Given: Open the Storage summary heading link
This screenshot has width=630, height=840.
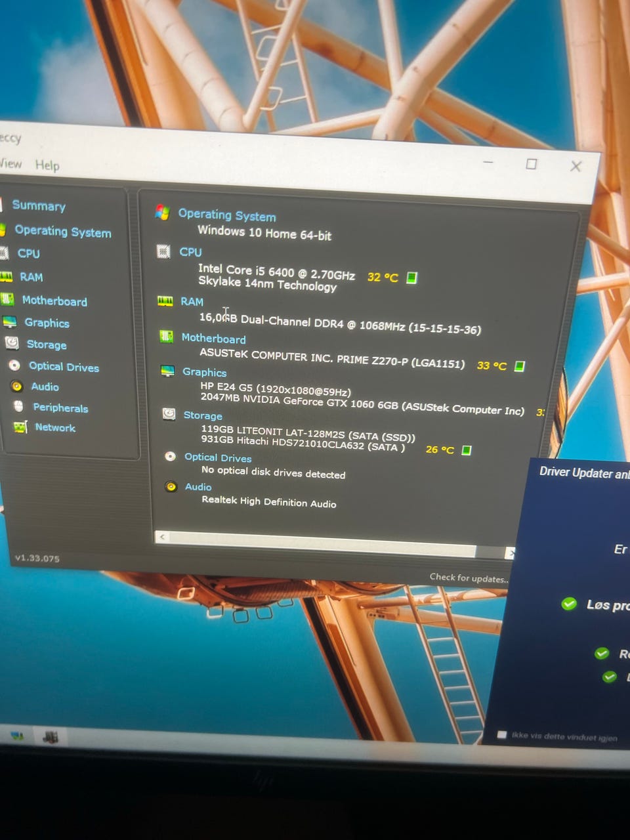Looking at the screenshot, I should pos(203,415).
